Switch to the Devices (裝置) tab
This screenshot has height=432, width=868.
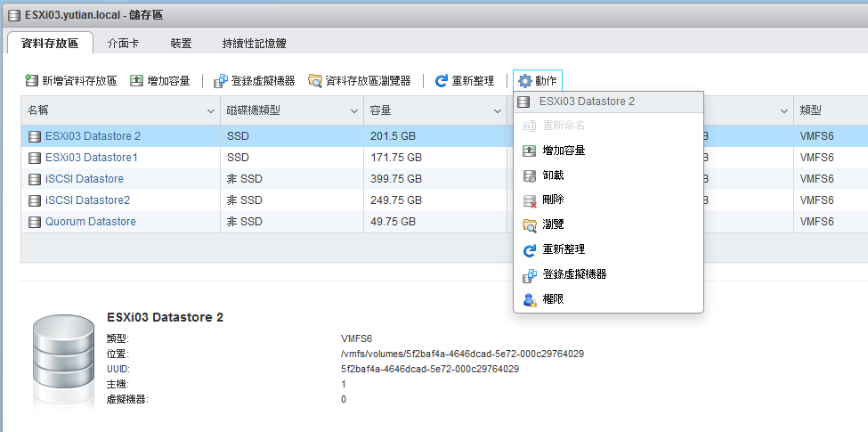tap(181, 43)
